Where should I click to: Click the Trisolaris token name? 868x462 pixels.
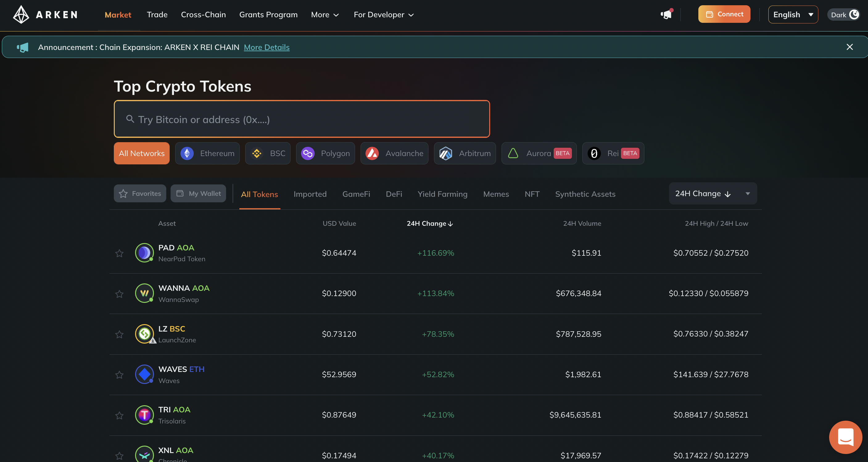click(x=172, y=421)
